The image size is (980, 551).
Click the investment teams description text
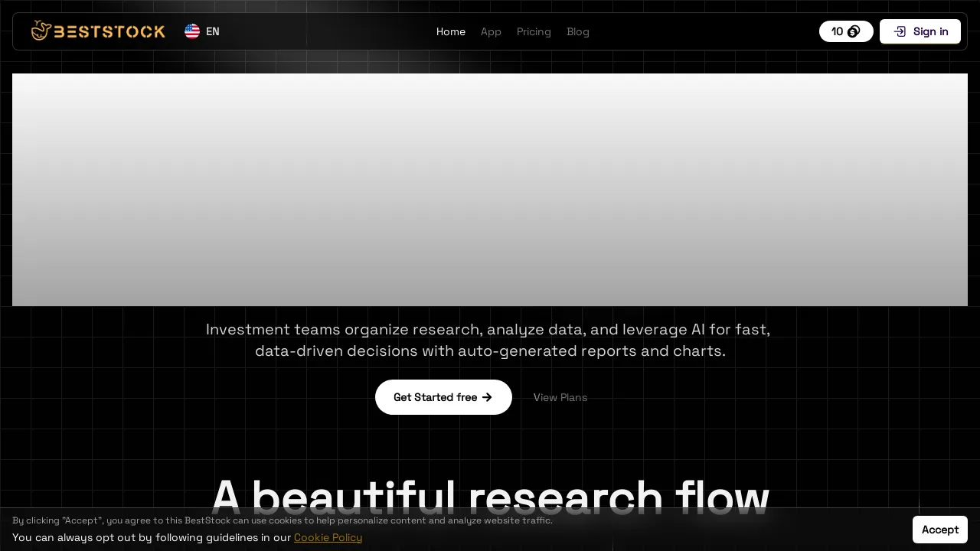[490, 340]
